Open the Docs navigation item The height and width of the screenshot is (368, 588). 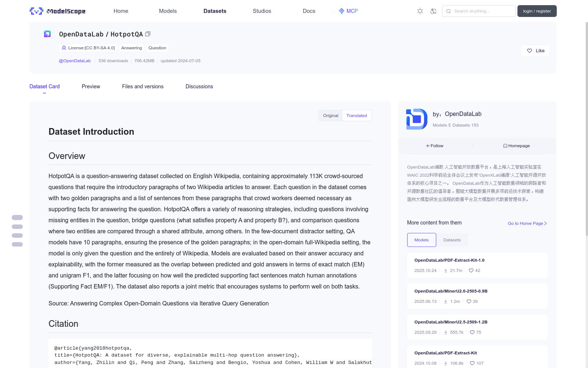(309, 11)
